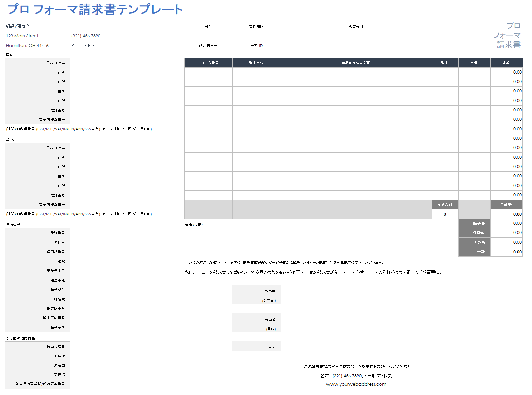Screen dimensions: 532x395
Task: Click the 0.00 value next to 輸送費
Action: [506, 223]
